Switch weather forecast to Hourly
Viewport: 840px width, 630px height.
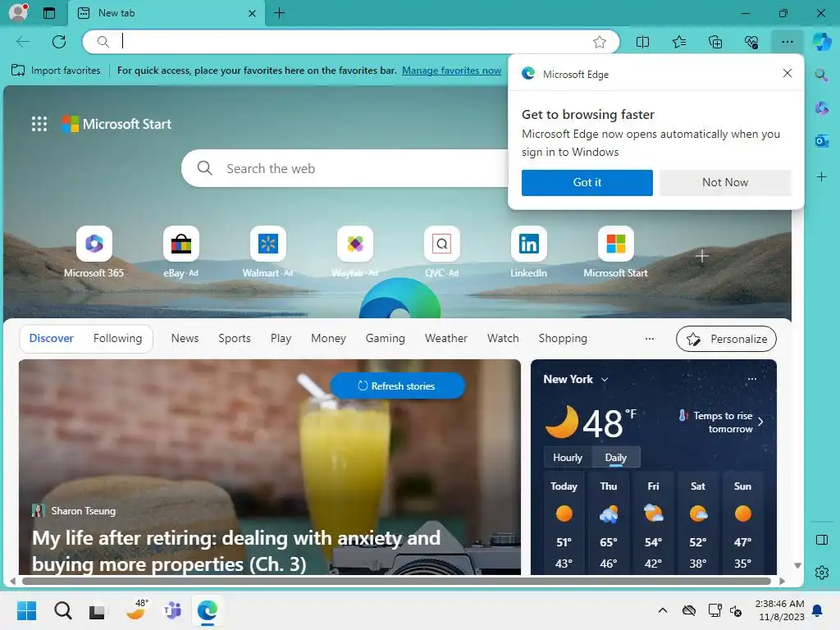[568, 458]
